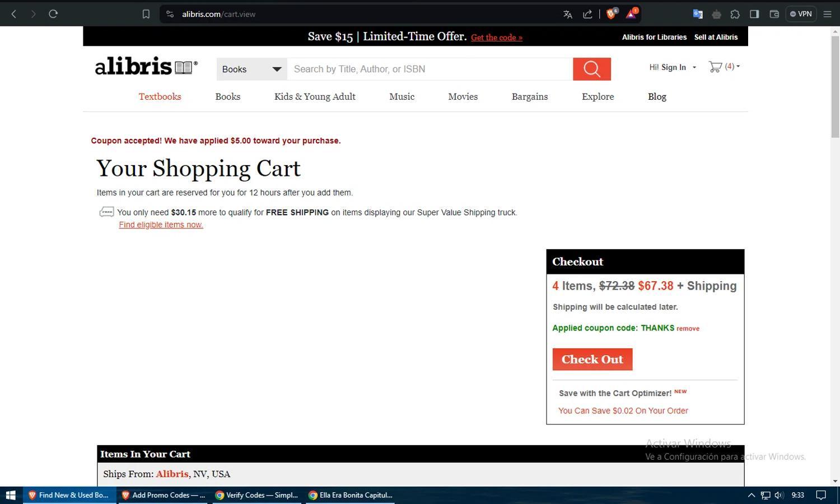This screenshot has height=504, width=840.
Task: Open the Music menu
Action: (x=402, y=96)
